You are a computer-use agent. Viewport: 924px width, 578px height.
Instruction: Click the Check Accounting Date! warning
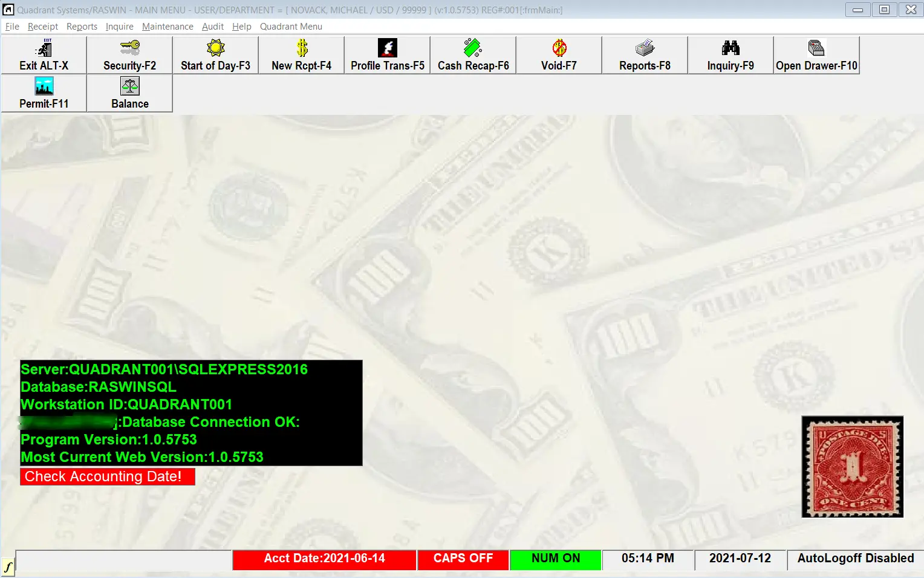(x=108, y=476)
